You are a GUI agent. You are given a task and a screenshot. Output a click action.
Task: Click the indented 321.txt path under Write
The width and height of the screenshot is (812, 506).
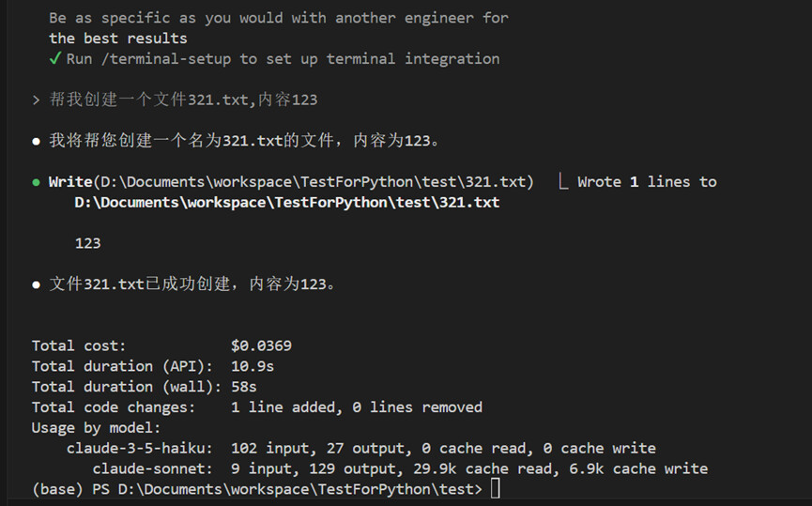[x=287, y=203]
